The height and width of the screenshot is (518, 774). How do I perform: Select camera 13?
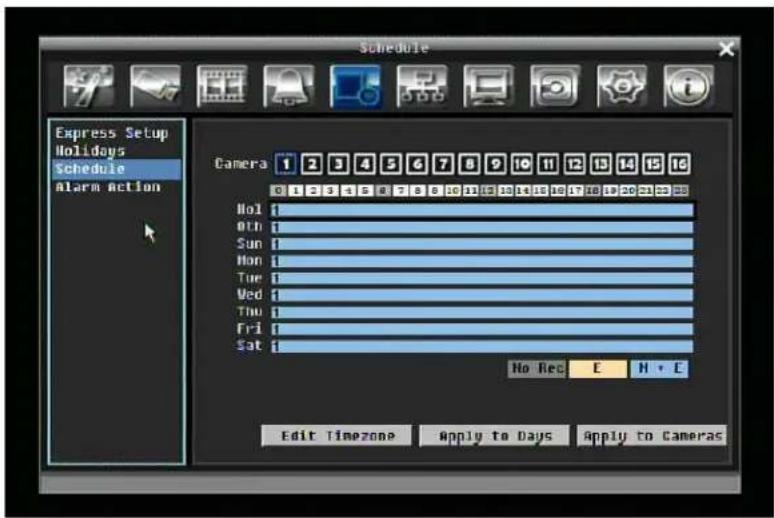600,164
